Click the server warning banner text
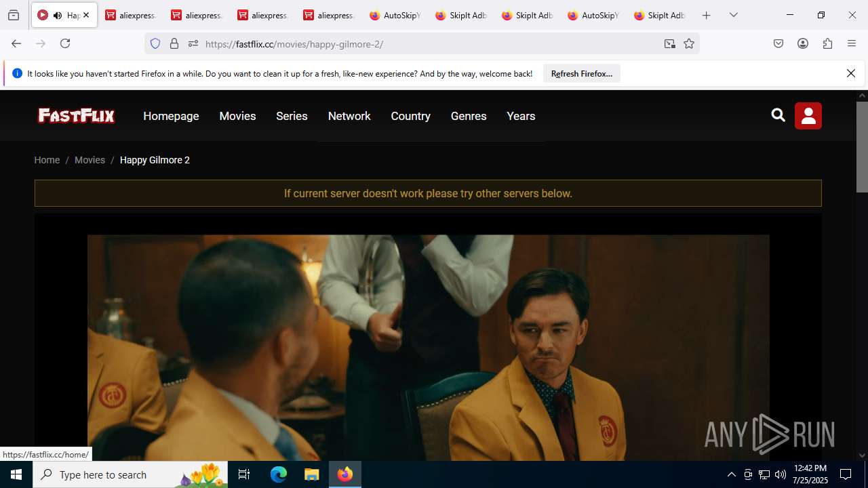 pyautogui.click(x=428, y=193)
